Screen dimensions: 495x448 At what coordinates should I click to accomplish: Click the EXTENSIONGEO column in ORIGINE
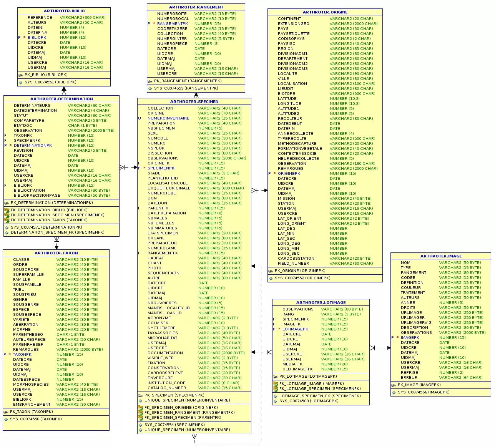pyautogui.click(x=294, y=24)
